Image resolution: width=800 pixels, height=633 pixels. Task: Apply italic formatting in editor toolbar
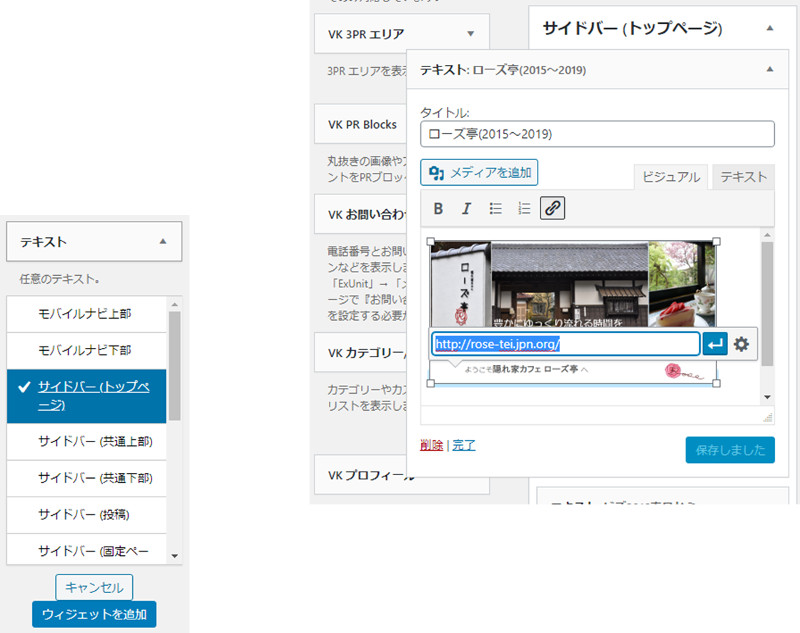coord(466,208)
